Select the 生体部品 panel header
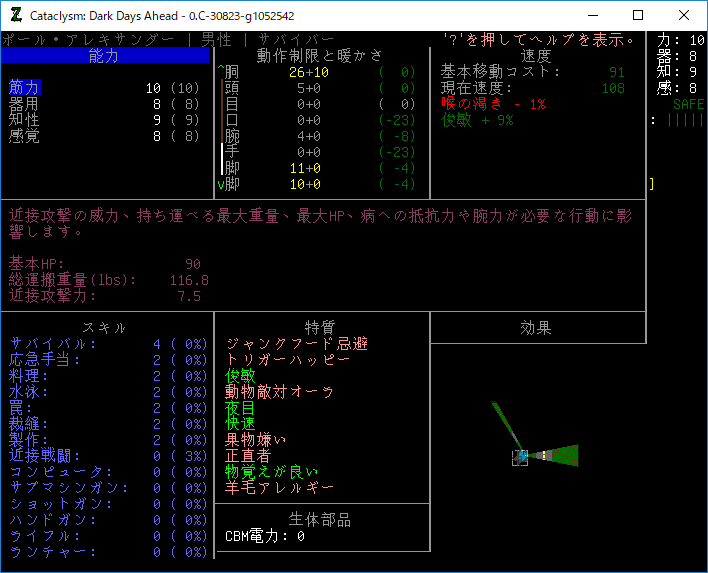 (320, 520)
